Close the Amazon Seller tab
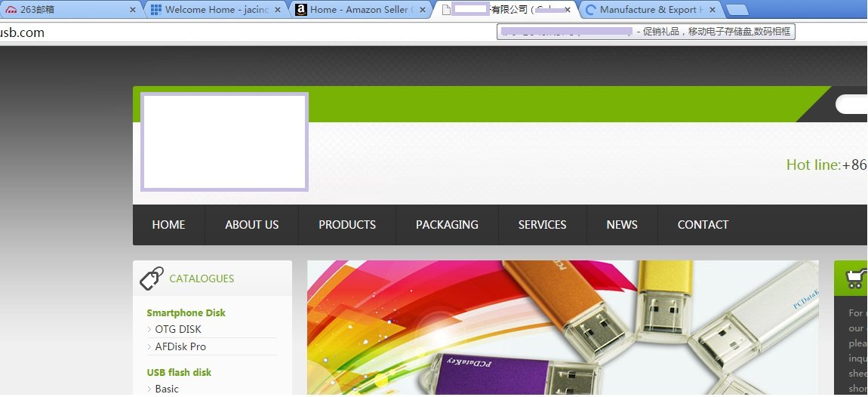The image size is (868, 397). pos(423,10)
